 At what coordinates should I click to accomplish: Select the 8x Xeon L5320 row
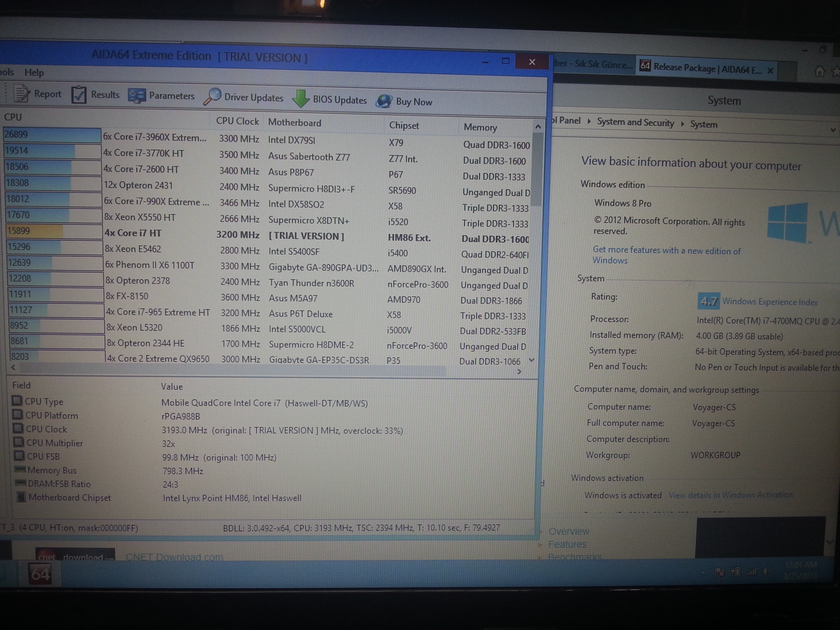pos(134,328)
